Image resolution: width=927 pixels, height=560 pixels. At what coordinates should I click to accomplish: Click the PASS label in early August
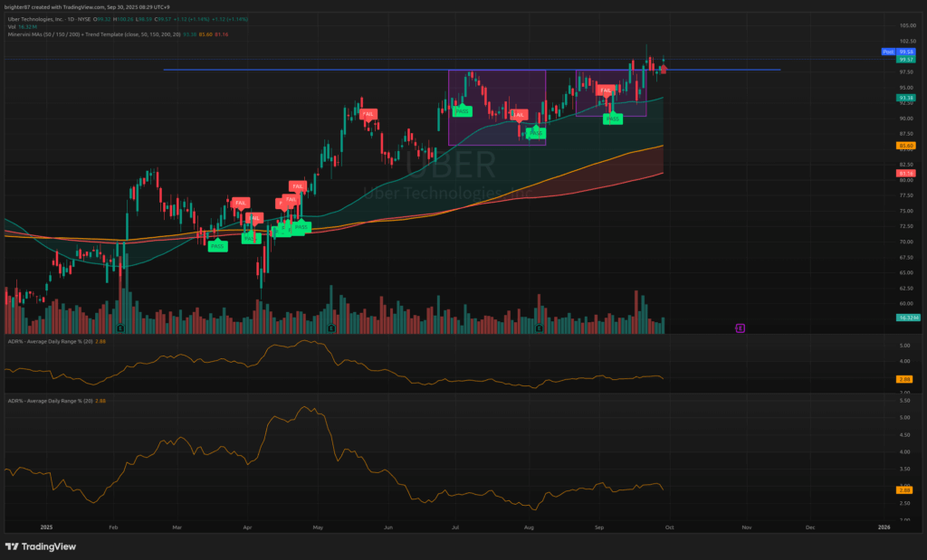[536, 134]
